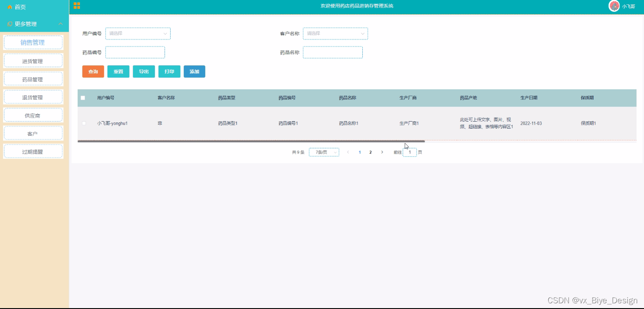Click the 药品类型 column header
This screenshot has width=644, height=309.
(x=227, y=98)
